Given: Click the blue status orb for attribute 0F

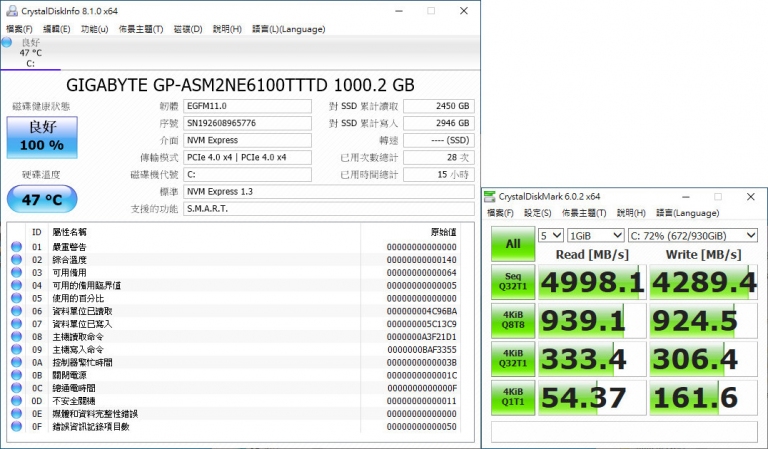Looking at the screenshot, I should pos(17,426).
